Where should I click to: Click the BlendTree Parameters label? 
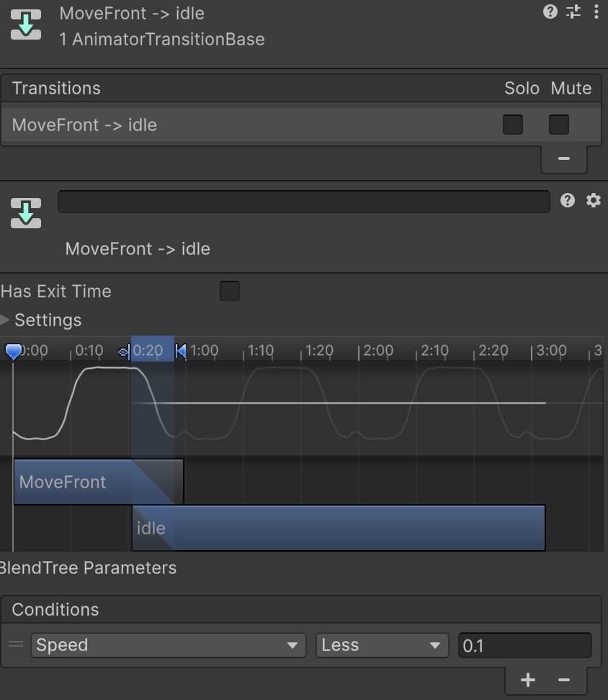(87, 568)
